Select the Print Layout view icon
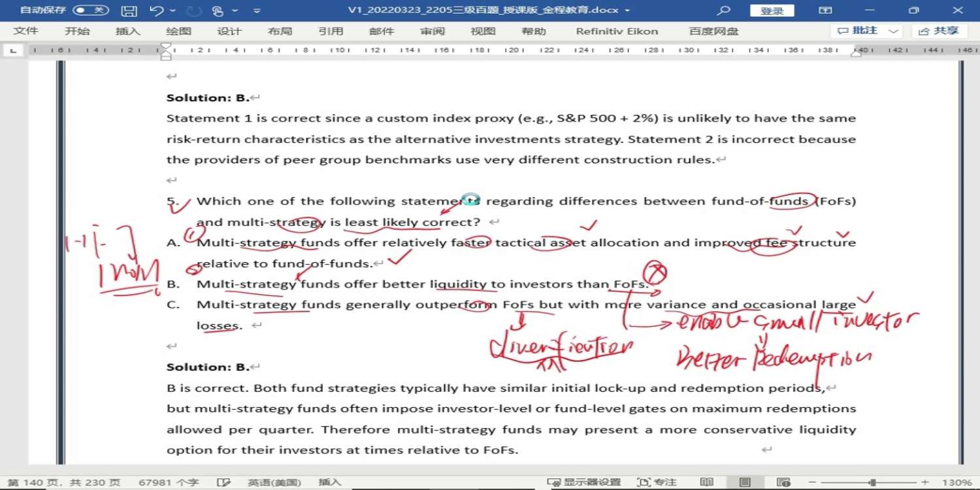This screenshot has height=490, width=980. tap(745, 482)
